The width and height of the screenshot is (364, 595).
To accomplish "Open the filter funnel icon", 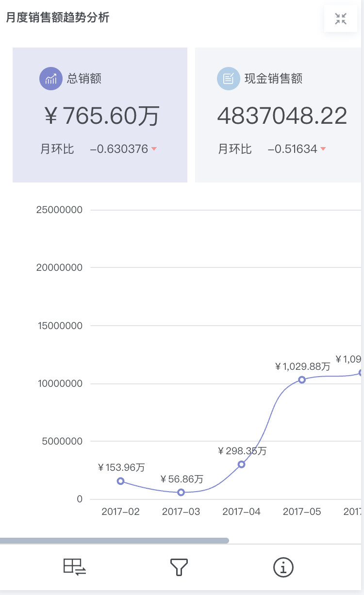I will (179, 567).
